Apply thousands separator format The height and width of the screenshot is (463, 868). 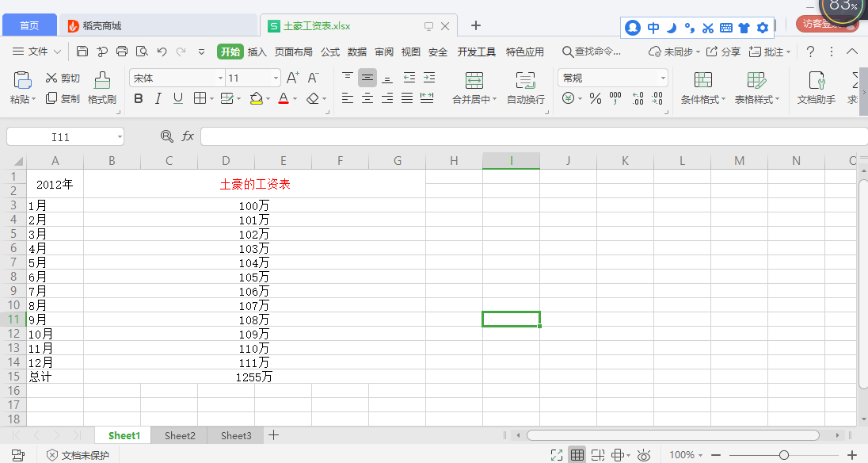click(615, 98)
